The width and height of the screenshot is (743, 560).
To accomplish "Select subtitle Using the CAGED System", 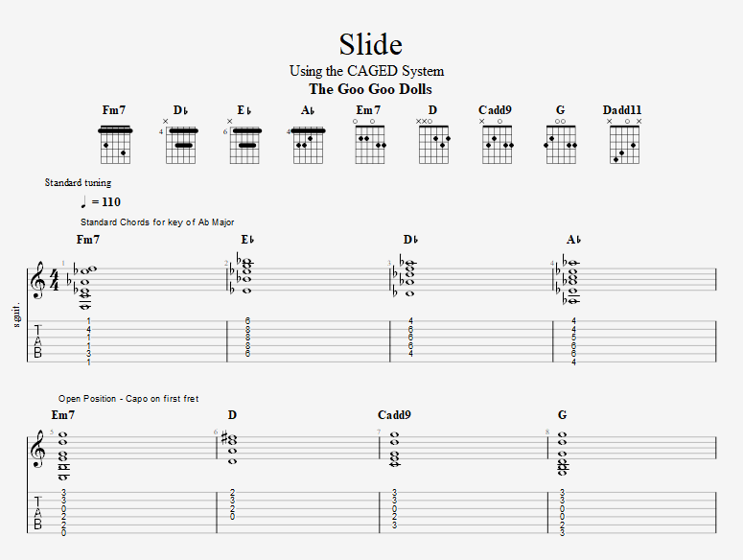I will [x=367, y=71].
